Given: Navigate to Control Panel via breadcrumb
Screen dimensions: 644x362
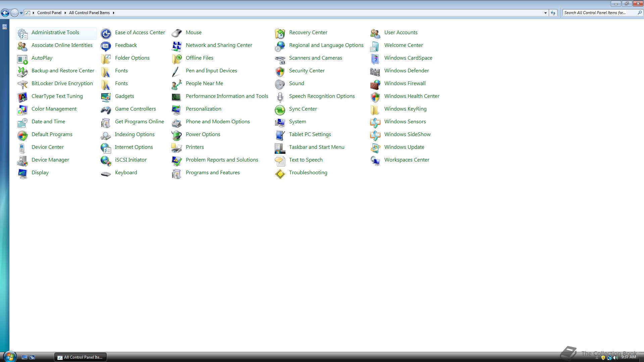Looking at the screenshot, I should pos(49,13).
